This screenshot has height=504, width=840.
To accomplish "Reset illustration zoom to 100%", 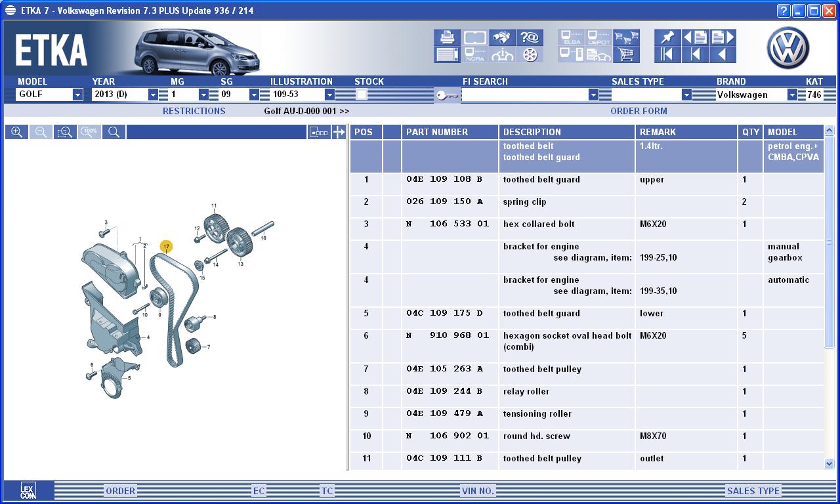I will click(x=89, y=132).
